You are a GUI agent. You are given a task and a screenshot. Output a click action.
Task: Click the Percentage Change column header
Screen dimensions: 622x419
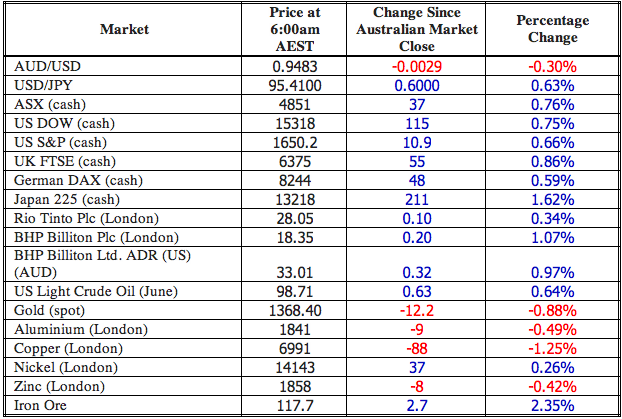pyautogui.click(x=552, y=29)
